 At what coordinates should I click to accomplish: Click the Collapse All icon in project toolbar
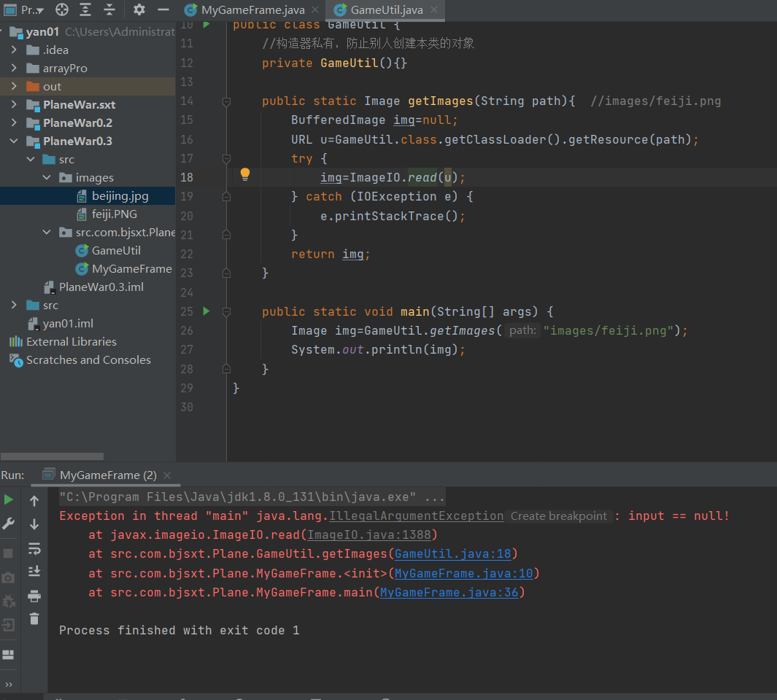109,9
